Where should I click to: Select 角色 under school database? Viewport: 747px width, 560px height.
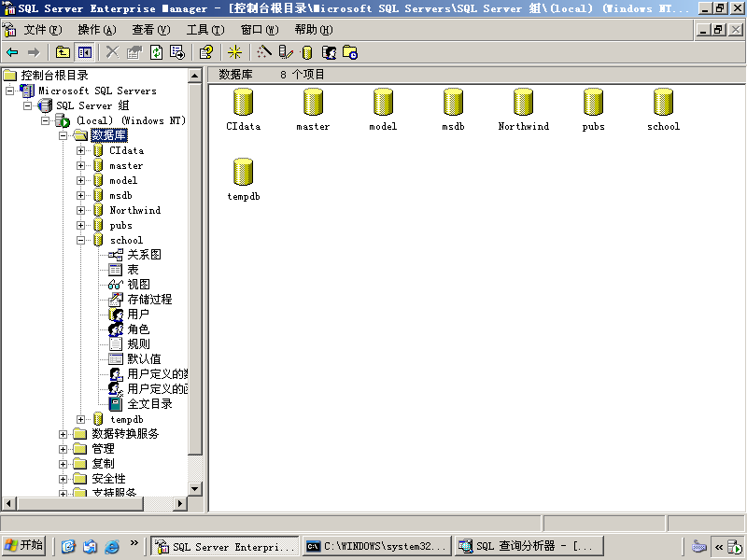point(138,329)
